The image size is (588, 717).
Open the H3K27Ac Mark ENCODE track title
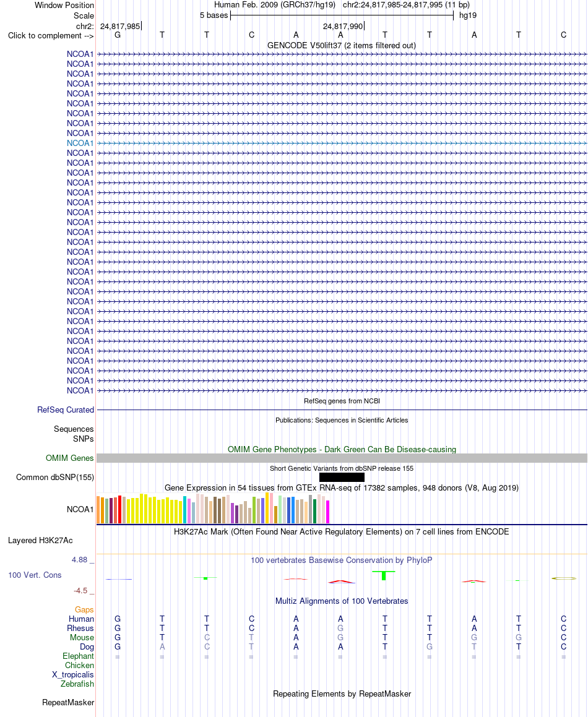point(342,532)
